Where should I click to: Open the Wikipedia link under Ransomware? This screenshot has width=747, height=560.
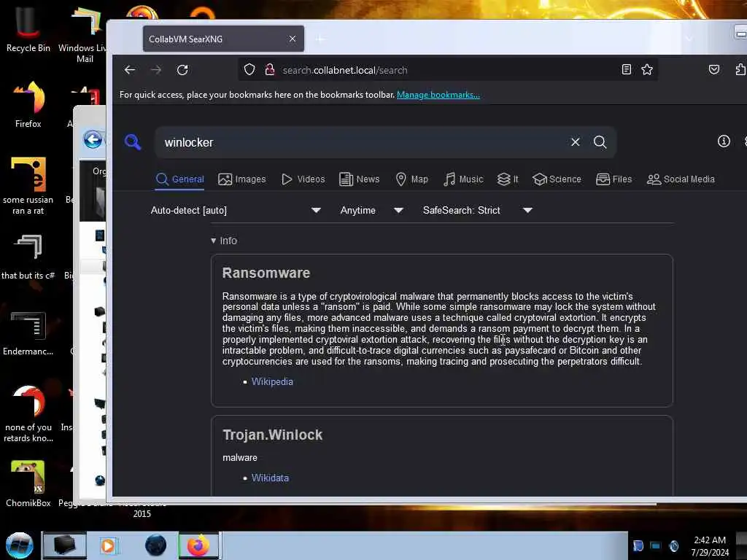point(272,381)
